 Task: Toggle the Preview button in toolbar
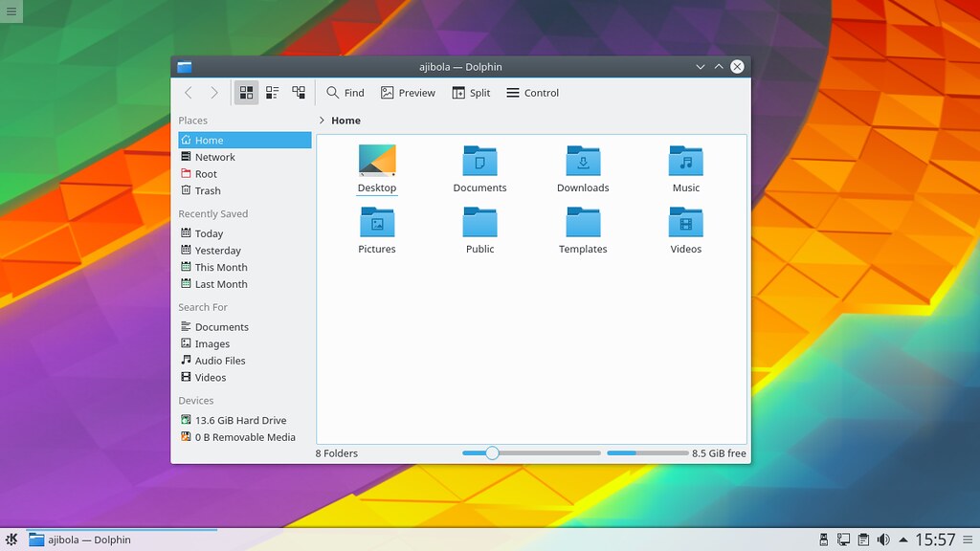click(408, 93)
